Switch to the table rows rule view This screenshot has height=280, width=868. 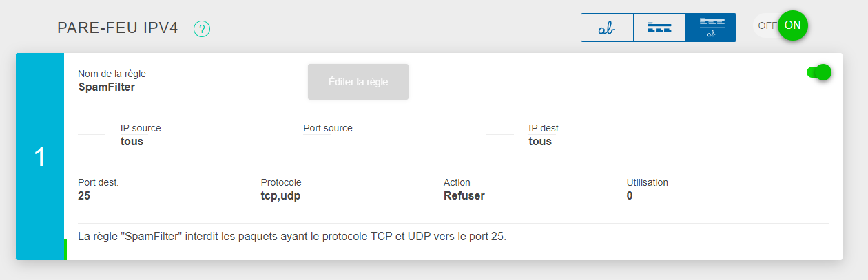[x=659, y=28]
